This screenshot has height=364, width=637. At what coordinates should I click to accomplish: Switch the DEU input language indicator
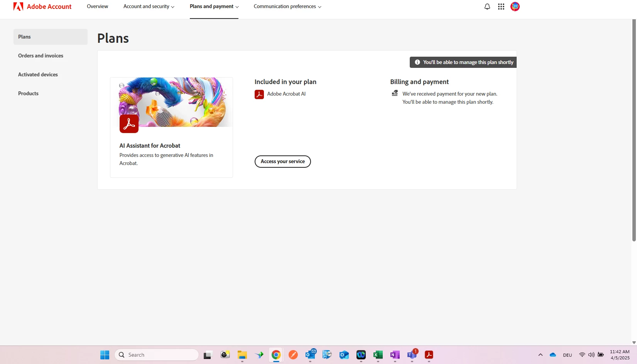coord(568,355)
